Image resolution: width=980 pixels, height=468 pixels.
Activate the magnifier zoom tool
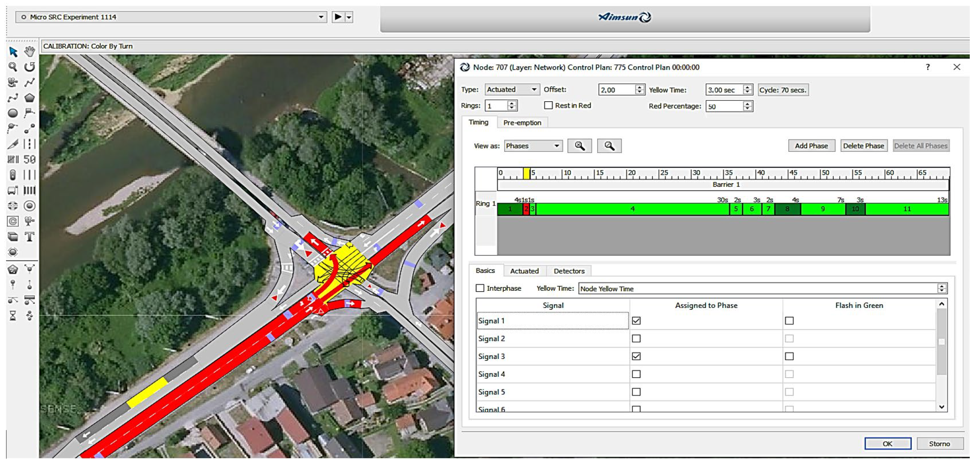coord(13,67)
